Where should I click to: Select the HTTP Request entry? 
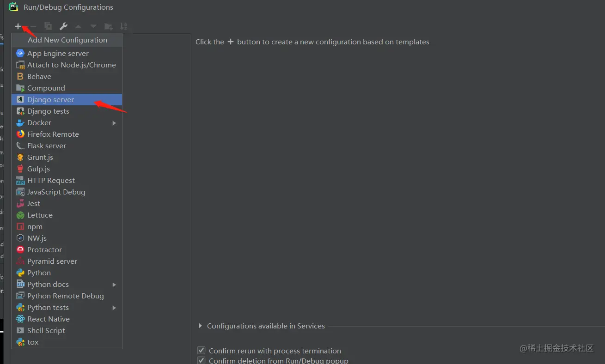[x=67, y=180]
